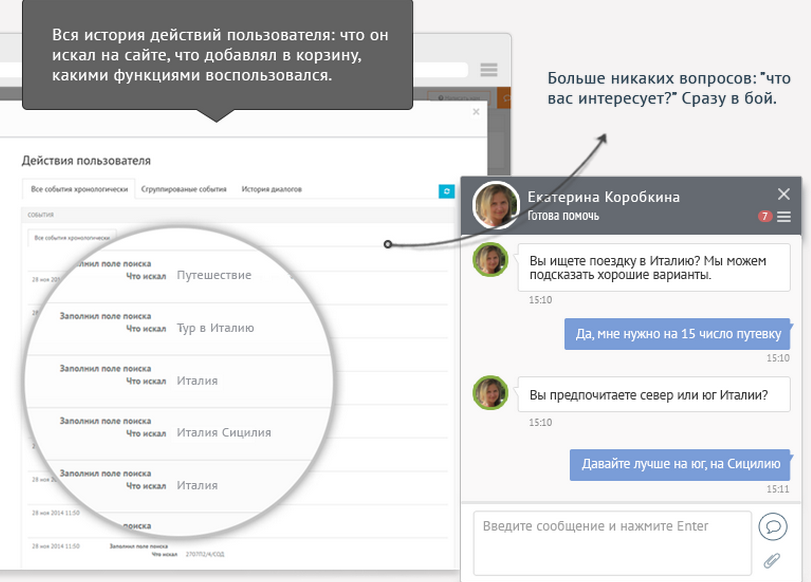Viewport: 811px width, 582px height.
Task: Switch to Сгруппированые события tab
Action: pos(184,189)
